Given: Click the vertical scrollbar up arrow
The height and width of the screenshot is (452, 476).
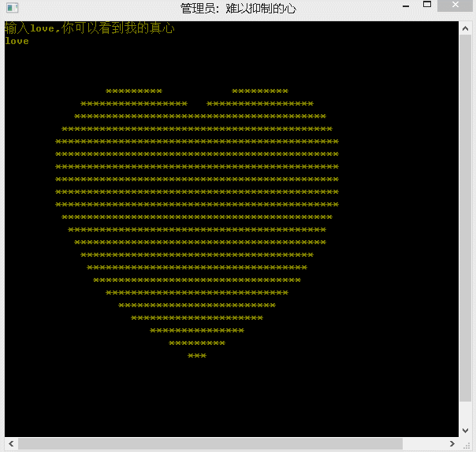Looking at the screenshot, I should 465,28.
